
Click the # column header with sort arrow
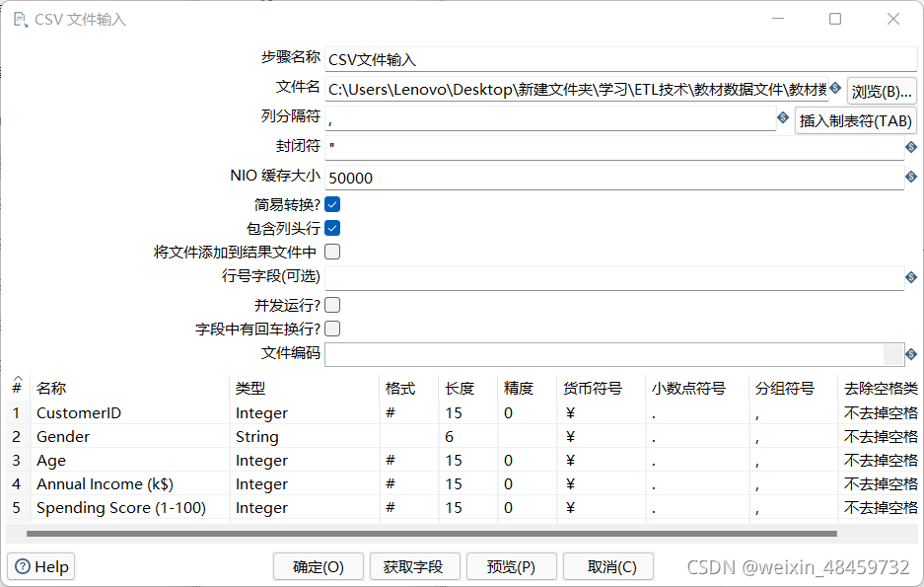point(17,386)
